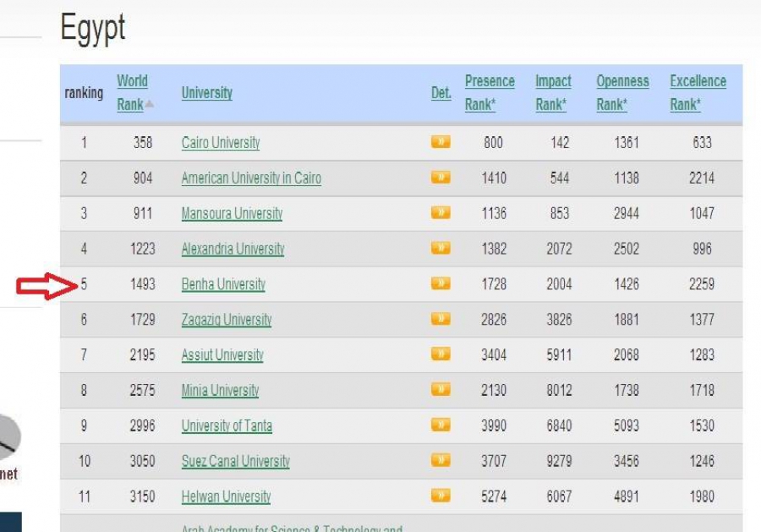Open the Alexandria University link
Screen dimensions: 761x532
(x=233, y=249)
